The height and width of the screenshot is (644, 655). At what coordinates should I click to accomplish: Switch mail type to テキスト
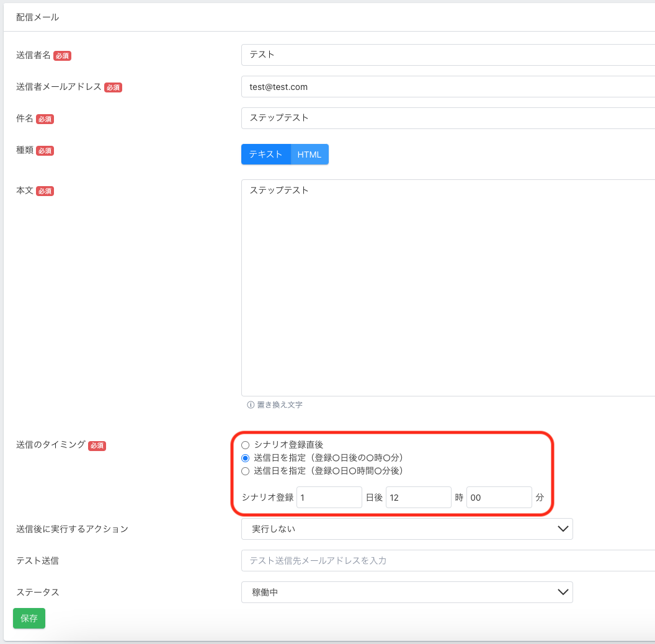pos(265,154)
